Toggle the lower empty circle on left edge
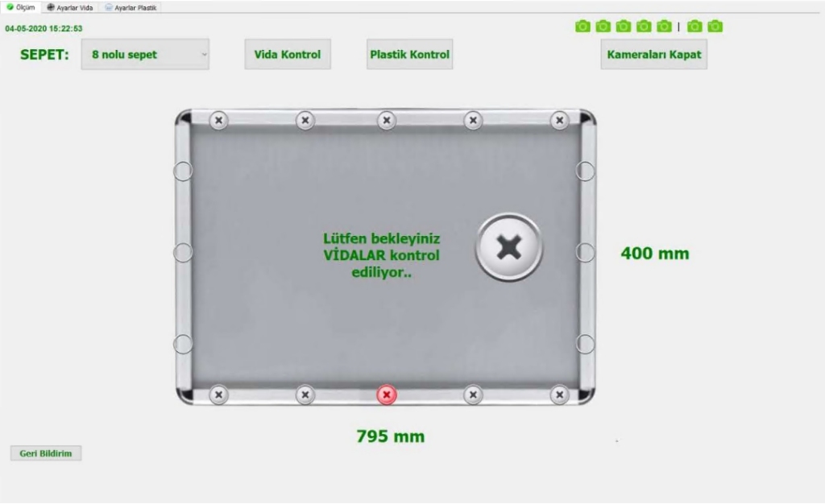The width and height of the screenshot is (825, 504). 183,345
